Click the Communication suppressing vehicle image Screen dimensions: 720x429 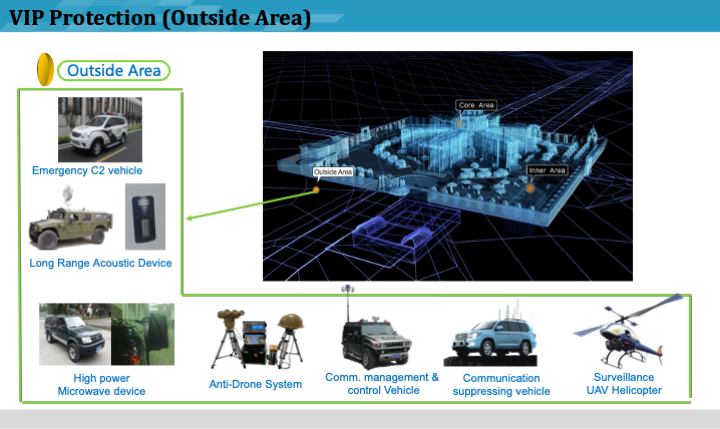501,340
